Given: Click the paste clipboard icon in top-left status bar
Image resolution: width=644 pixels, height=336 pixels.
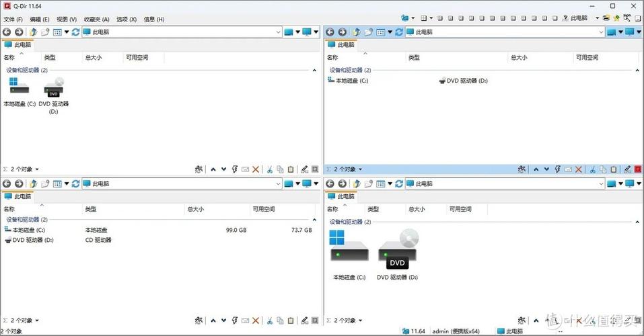Looking at the screenshot, I should point(291,169).
